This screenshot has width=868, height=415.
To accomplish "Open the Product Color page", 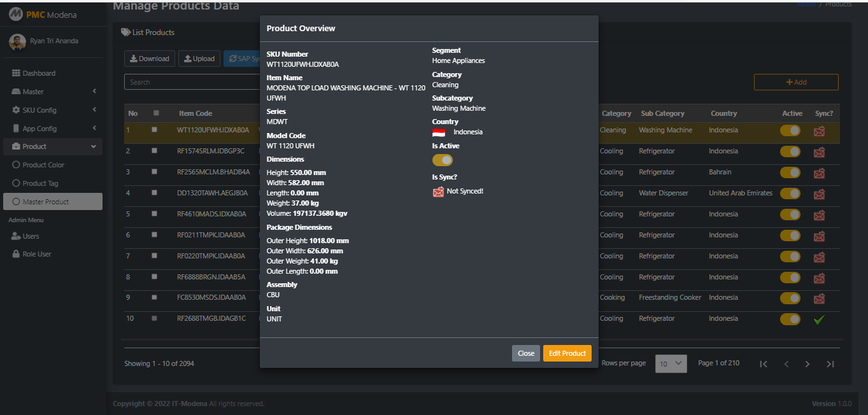I will (54, 165).
